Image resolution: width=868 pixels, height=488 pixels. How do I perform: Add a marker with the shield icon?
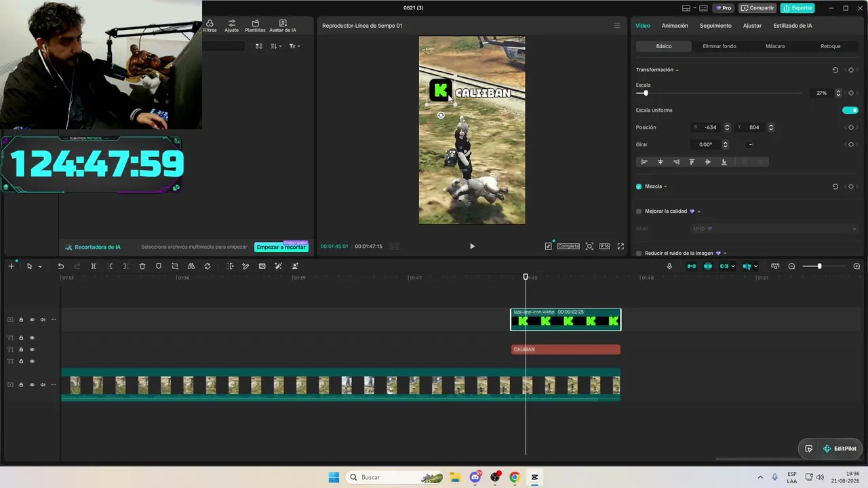pos(159,266)
